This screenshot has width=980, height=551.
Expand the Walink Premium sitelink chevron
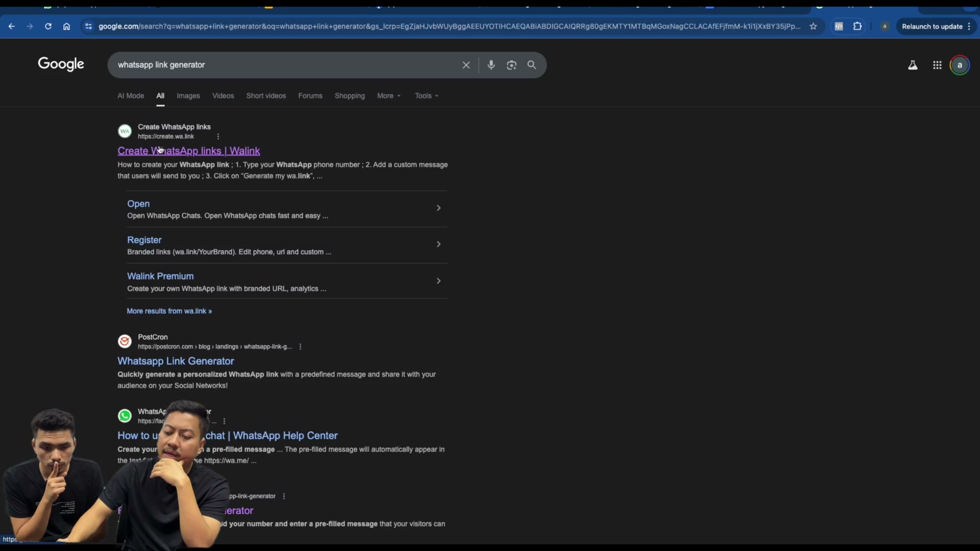(438, 281)
